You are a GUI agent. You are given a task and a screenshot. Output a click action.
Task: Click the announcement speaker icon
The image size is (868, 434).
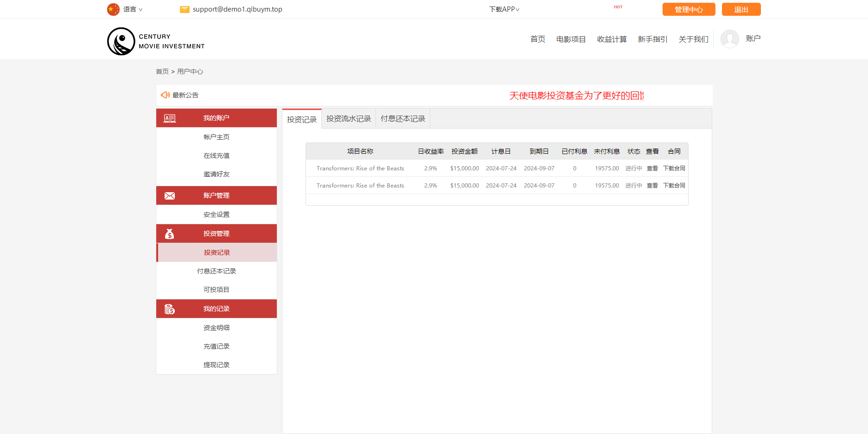coord(165,95)
